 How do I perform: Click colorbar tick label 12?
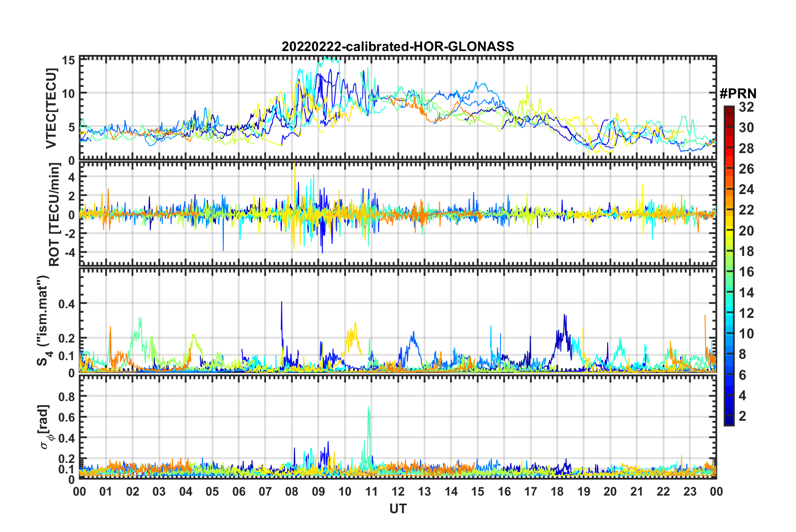pyautogui.click(x=746, y=313)
